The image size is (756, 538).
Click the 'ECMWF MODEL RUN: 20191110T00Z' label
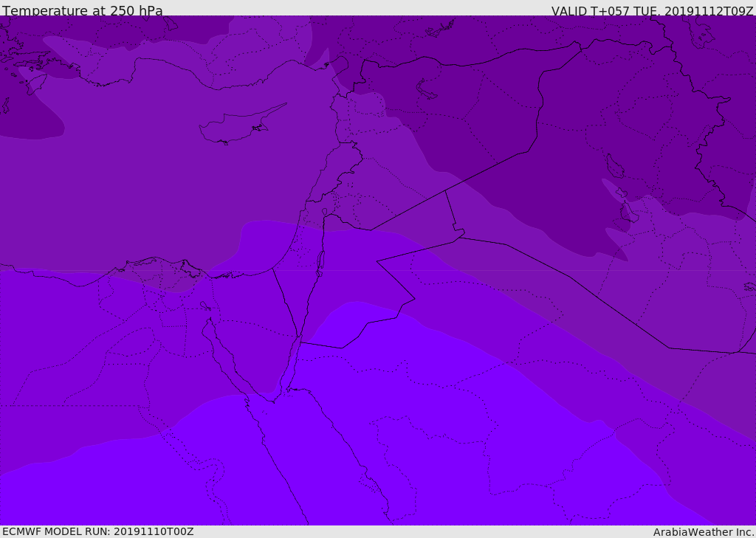[x=98, y=531]
